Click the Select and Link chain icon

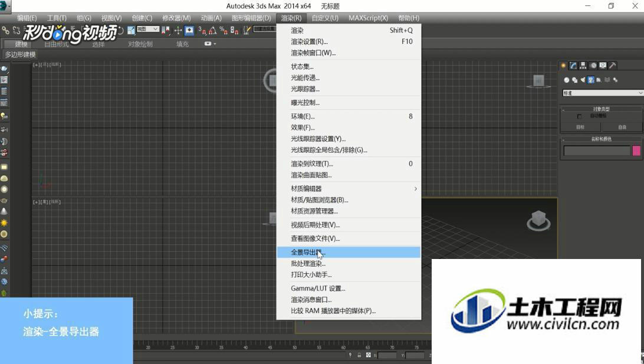[5, 30]
